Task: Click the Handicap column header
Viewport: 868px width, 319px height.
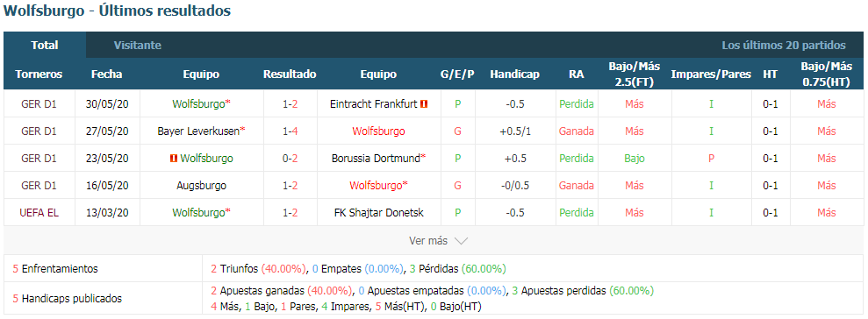Action: click(x=515, y=74)
